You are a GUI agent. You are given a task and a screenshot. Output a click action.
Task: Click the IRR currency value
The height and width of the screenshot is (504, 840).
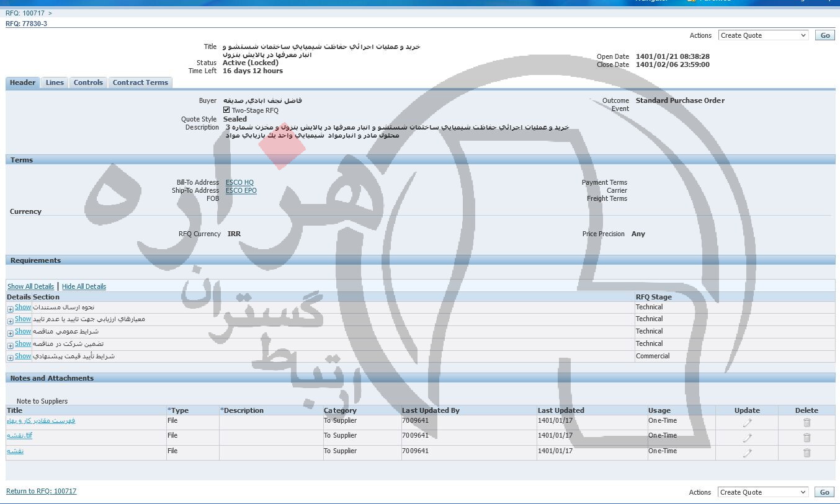(x=234, y=234)
